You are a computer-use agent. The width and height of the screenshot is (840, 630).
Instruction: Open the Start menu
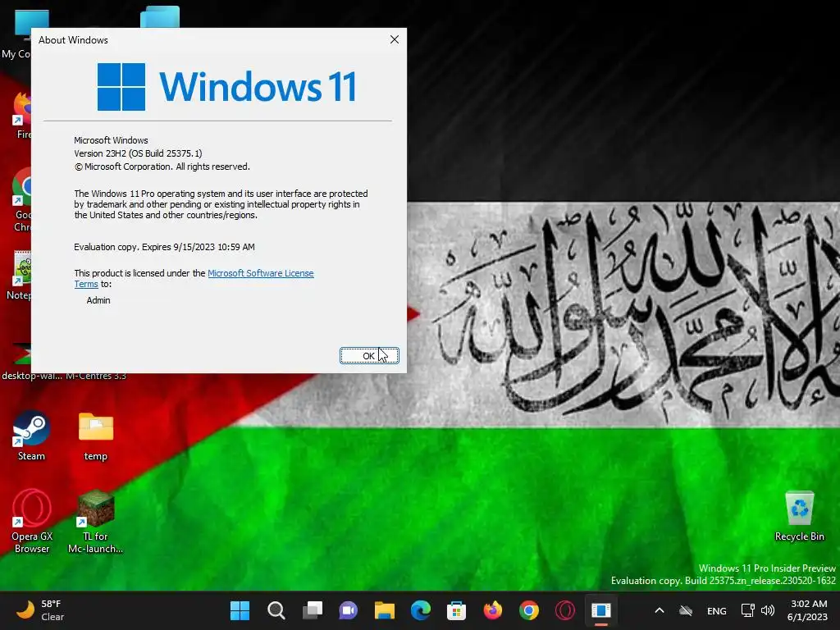240,610
